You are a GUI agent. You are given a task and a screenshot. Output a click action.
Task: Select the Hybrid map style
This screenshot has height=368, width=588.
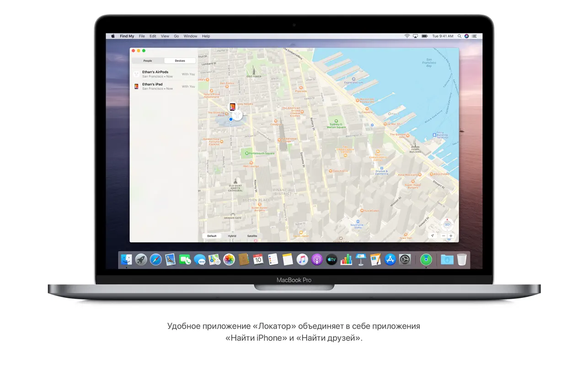click(232, 236)
